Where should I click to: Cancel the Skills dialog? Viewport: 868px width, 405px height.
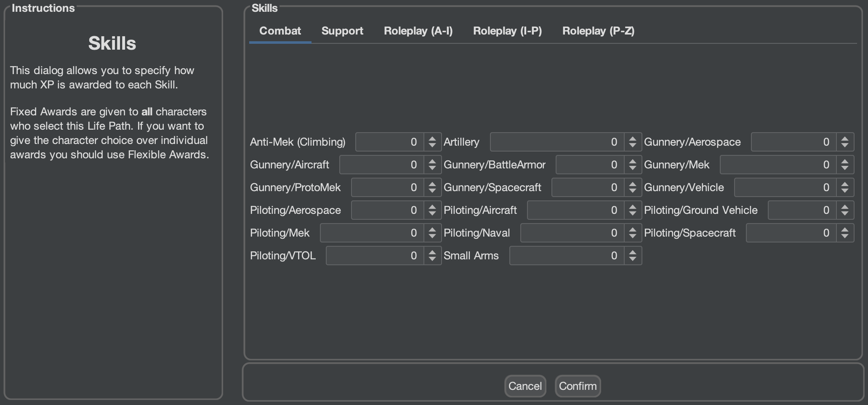(x=525, y=386)
